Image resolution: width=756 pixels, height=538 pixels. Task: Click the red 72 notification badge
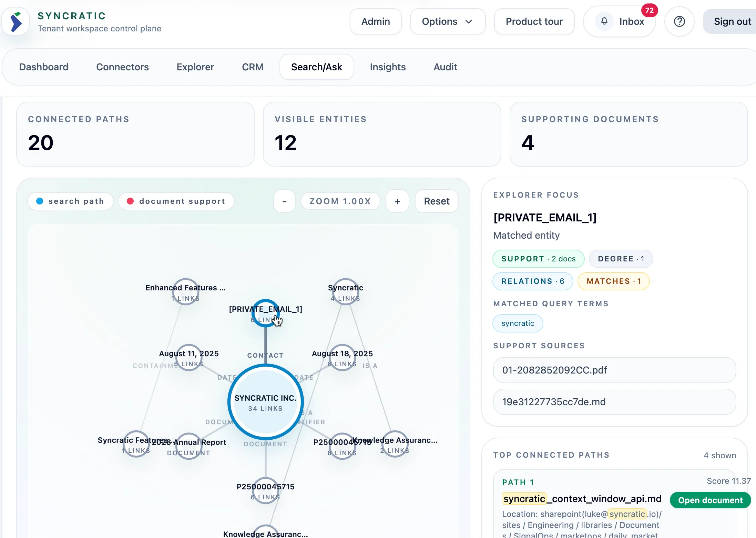[650, 10]
